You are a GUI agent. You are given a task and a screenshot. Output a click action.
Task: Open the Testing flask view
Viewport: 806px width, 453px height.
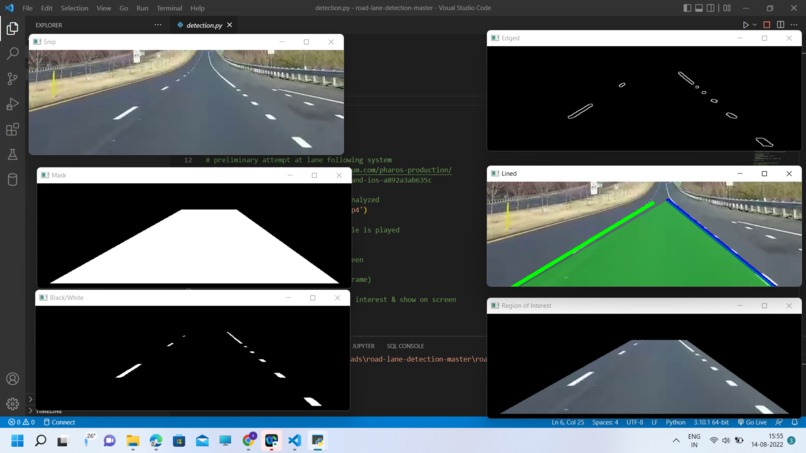(12, 154)
